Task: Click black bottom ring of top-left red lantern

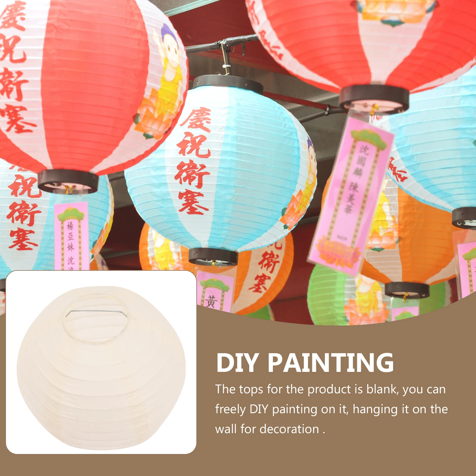Action: pos(68,181)
